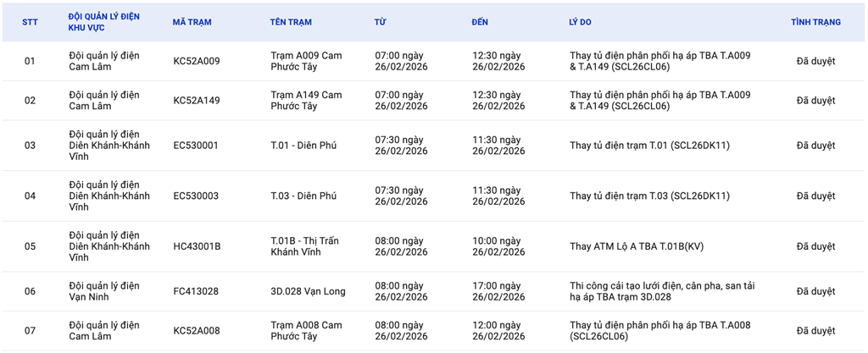The image size is (868, 353).
Task: Select station code EC530001
Action: point(196,146)
